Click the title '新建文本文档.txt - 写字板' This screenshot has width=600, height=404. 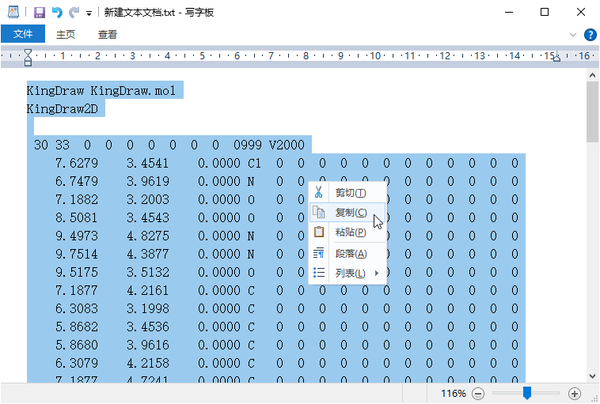point(159,13)
